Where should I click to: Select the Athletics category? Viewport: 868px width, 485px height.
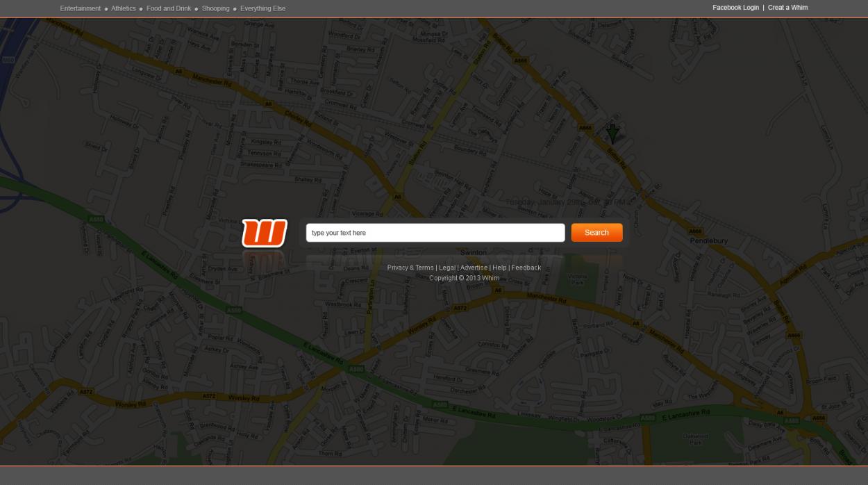coord(124,8)
